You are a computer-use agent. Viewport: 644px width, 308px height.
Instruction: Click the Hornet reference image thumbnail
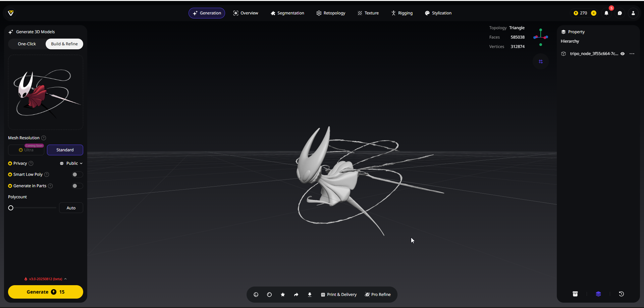click(x=46, y=92)
